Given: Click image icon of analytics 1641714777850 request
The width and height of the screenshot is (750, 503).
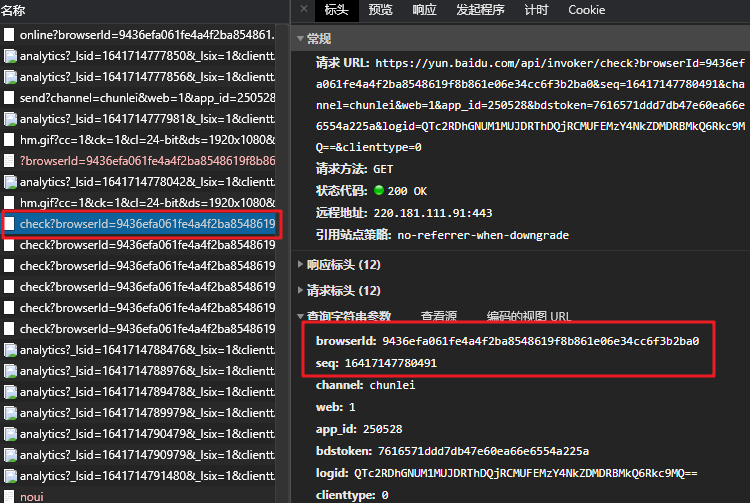Looking at the screenshot, I should pos(10,56).
